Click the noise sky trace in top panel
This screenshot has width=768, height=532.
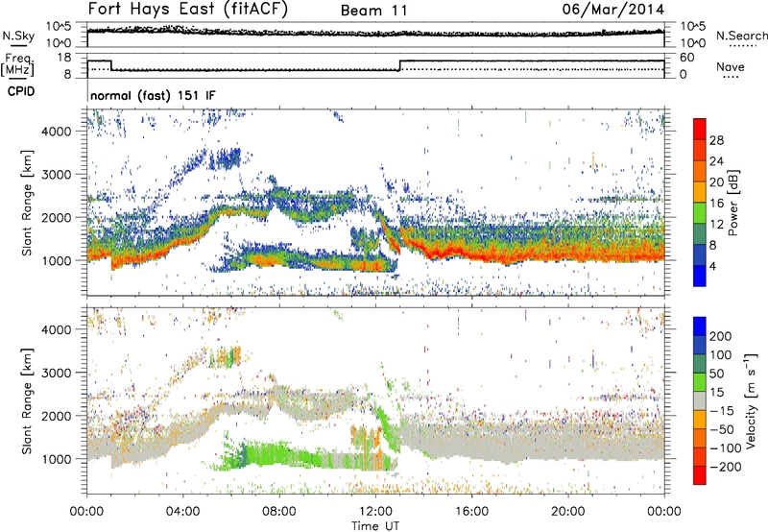pyautogui.click(x=375, y=33)
